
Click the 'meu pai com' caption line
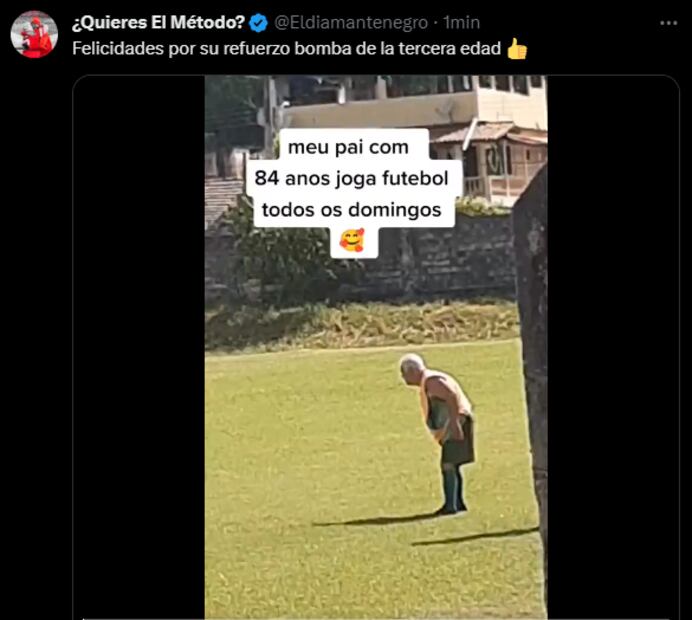point(348,147)
